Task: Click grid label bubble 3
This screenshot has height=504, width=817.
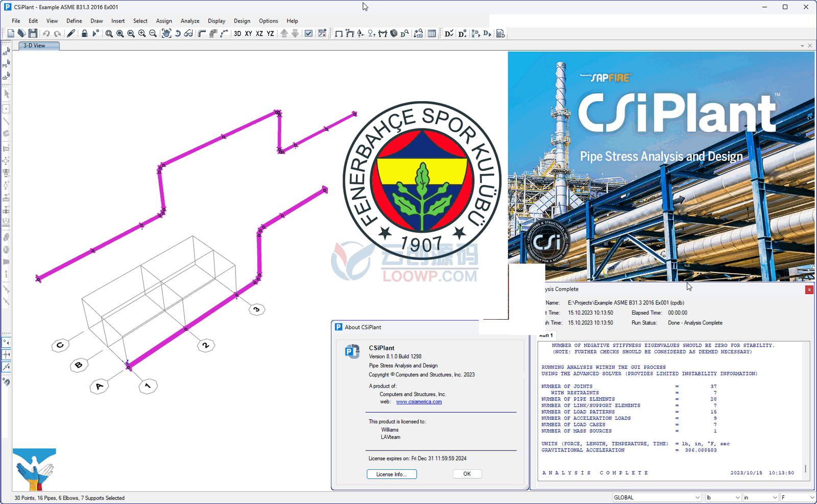Action: pos(256,309)
